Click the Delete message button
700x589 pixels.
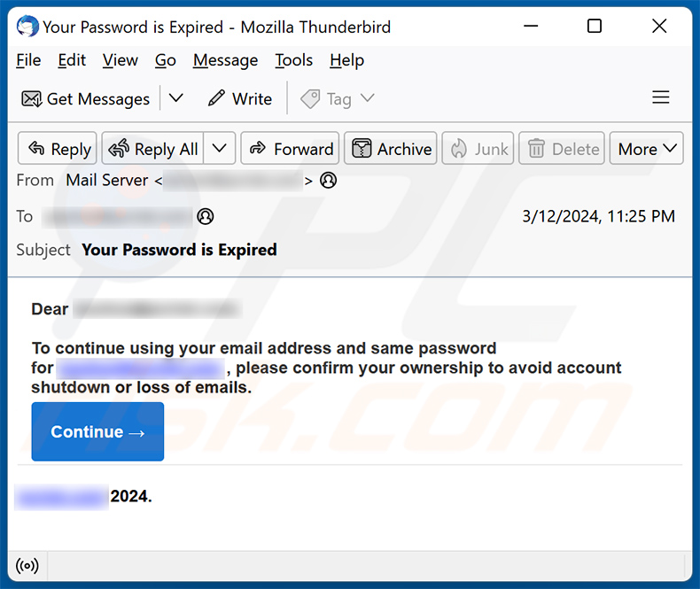[x=563, y=149]
